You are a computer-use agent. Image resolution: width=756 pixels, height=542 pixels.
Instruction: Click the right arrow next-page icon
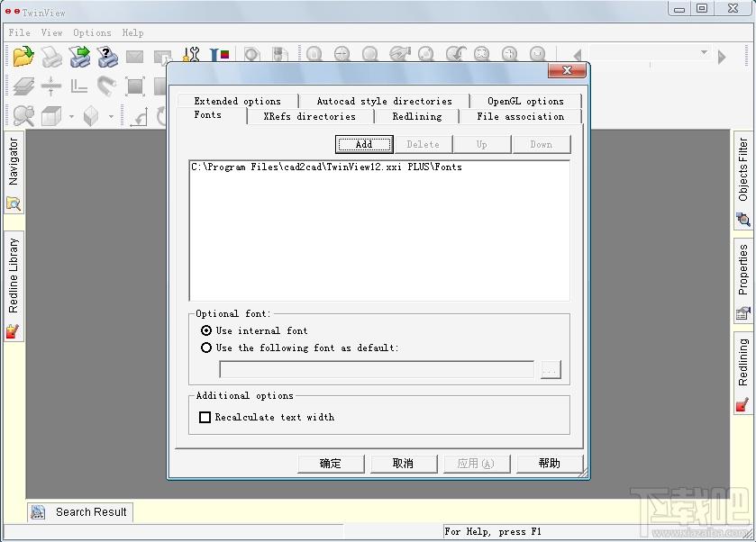pos(722,58)
